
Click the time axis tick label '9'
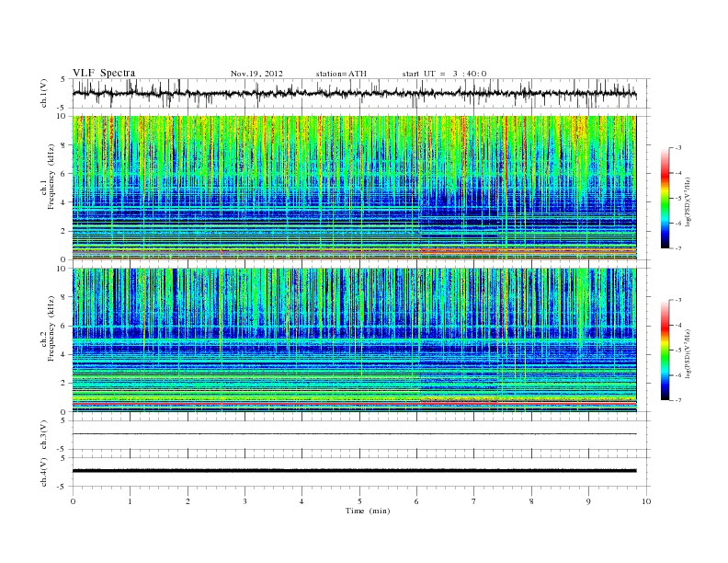point(588,501)
